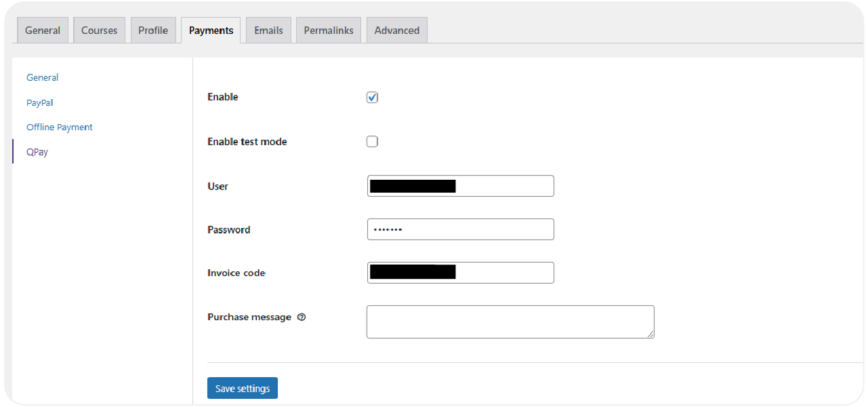Go to the Profile settings tab
This screenshot has height=407, width=868.
pos(153,30)
